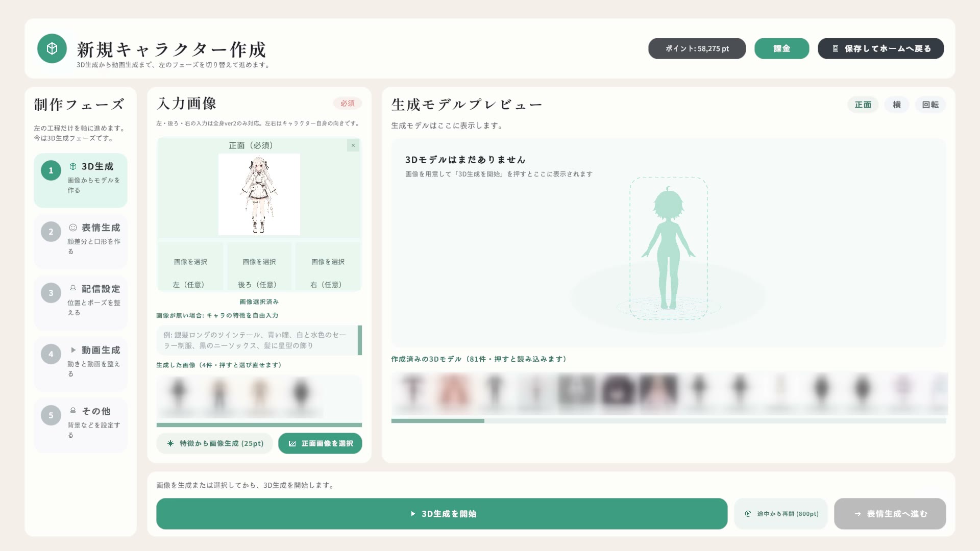Click the save icon on 保存してホームへ戻る
The height and width of the screenshot is (551, 980).
[836, 48]
